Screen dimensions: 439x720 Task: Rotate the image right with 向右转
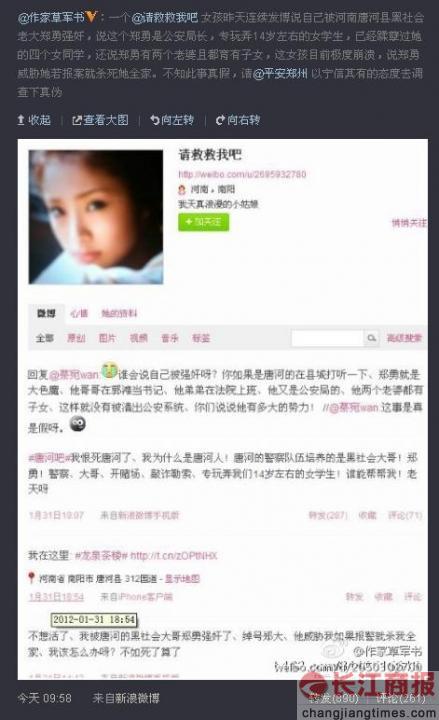click(x=238, y=120)
